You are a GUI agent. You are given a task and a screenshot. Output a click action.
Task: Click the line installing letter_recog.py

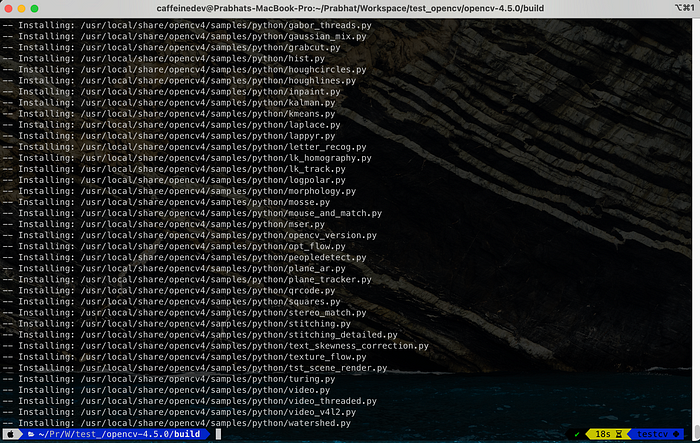coord(184,147)
